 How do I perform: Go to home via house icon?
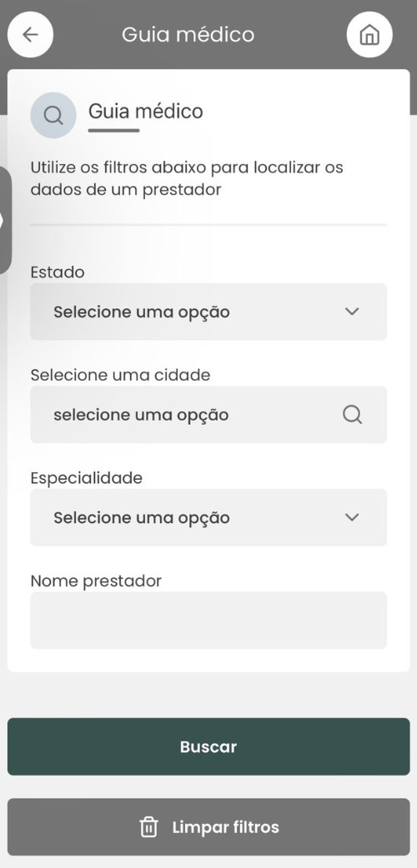click(x=369, y=34)
